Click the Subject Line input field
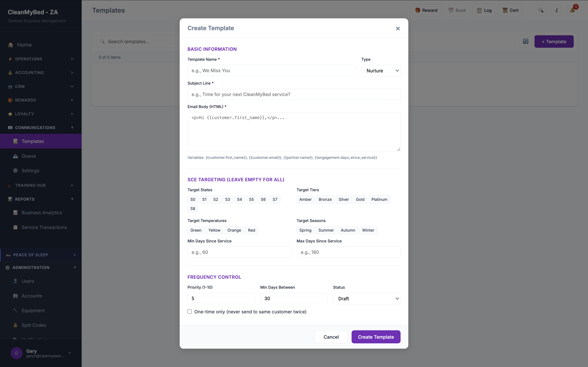Screen dimensions: 588x367 pyautogui.click(x=294, y=94)
